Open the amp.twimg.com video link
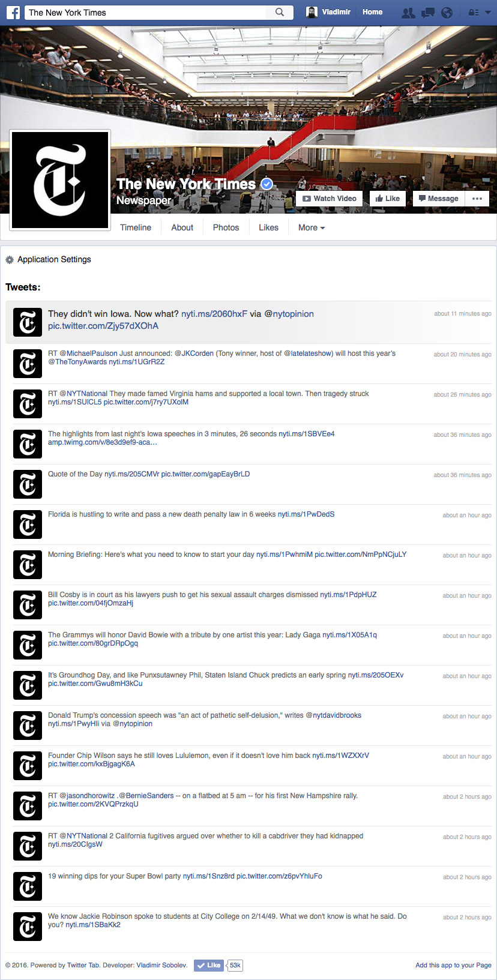The image size is (497, 980). coord(103,442)
